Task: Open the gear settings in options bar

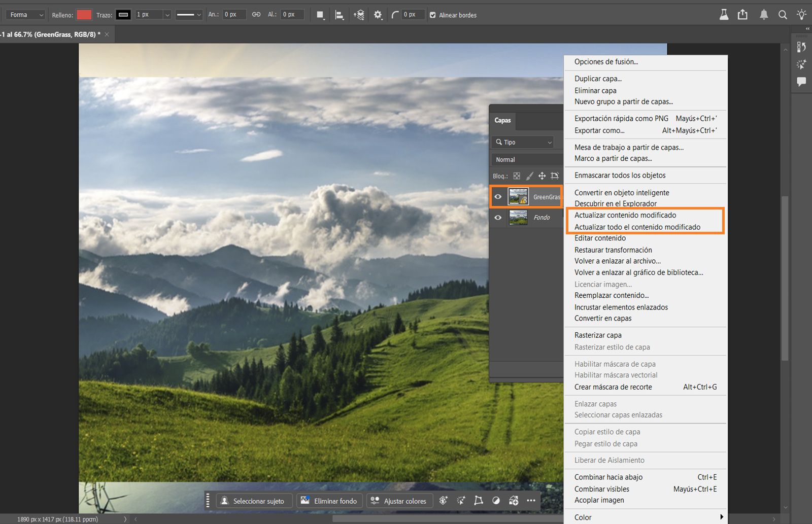Action: 378,15
